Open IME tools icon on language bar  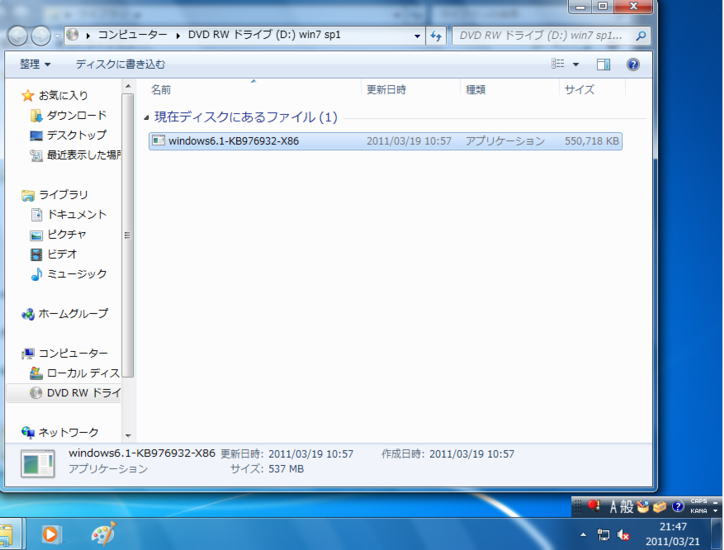[659, 507]
